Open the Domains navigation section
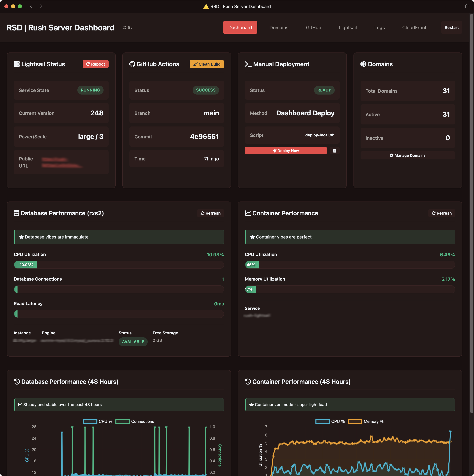This screenshot has height=476, width=474. [x=279, y=28]
